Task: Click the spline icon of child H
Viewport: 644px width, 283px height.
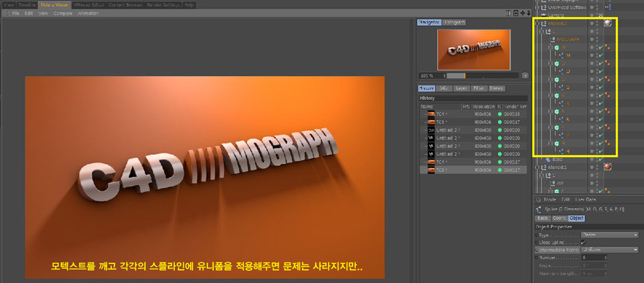Action: point(562,151)
